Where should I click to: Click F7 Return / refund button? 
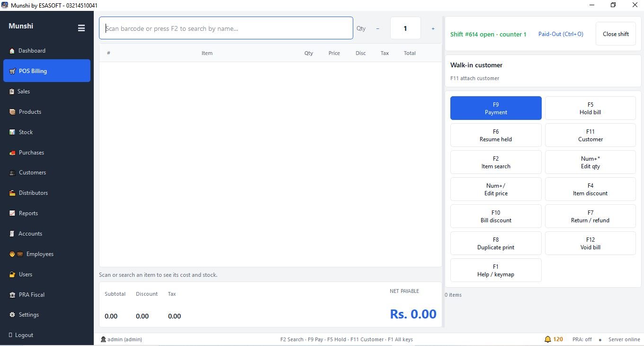coord(590,216)
